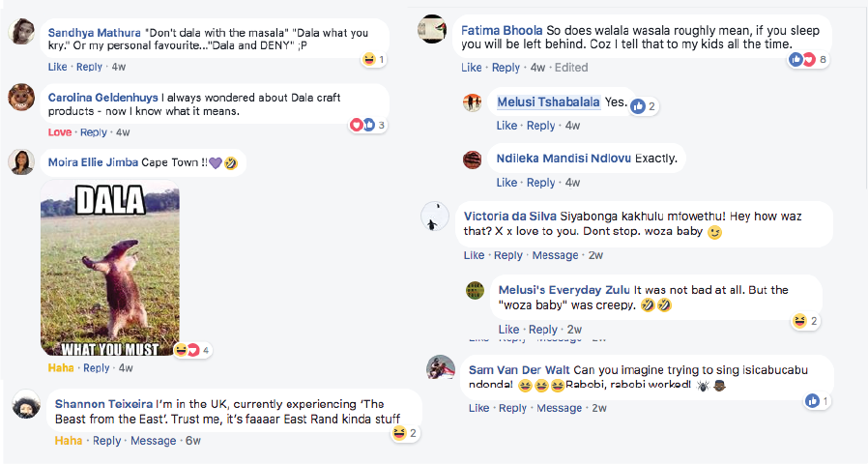Remove Love reaction on Carolina's comment
Viewport: 868px width, 464px height.
pyautogui.click(x=59, y=132)
